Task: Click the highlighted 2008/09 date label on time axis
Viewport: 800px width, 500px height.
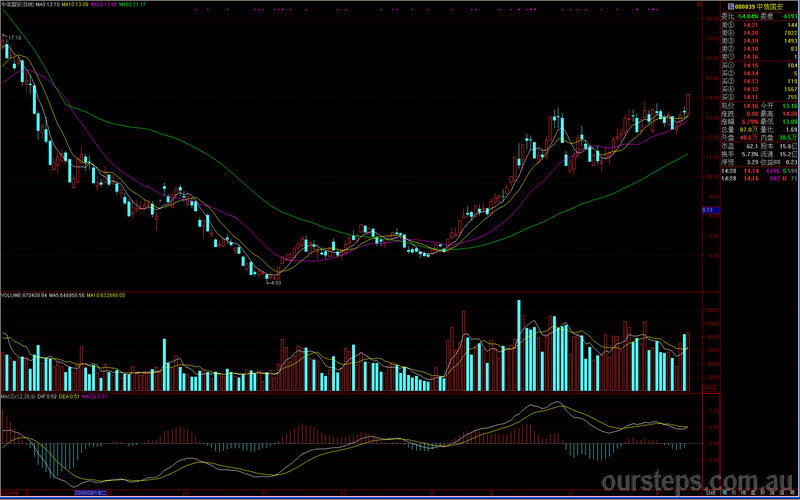Action: 90,493
